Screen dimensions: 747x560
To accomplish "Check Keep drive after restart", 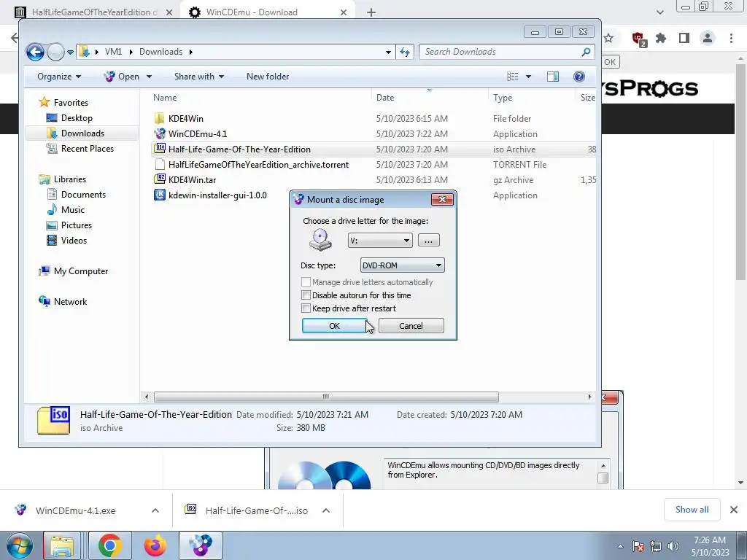I will click(306, 308).
